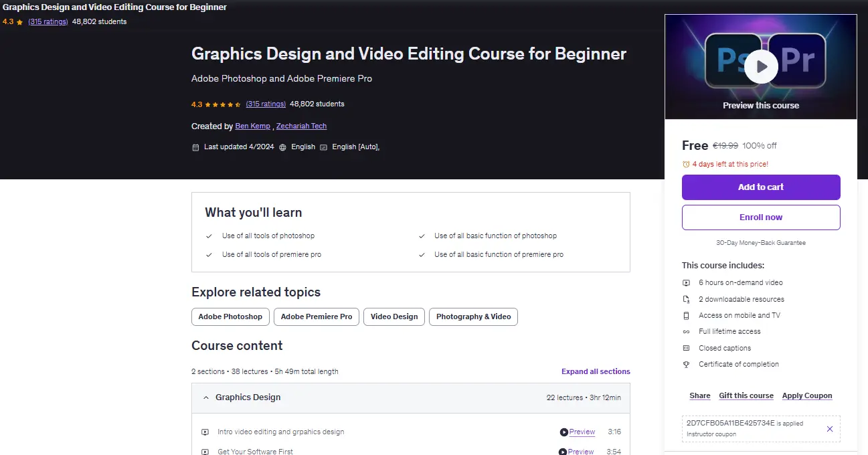Click the Preview this course caption
Image resolution: width=868 pixels, height=455 pixels.
761,106
